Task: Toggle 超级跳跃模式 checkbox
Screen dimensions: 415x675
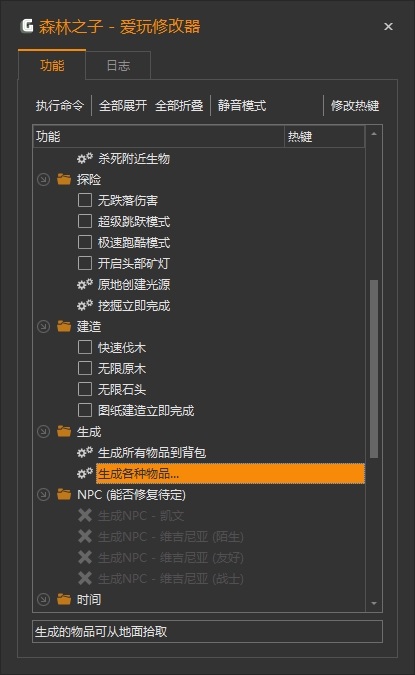Action: point(85,221)
